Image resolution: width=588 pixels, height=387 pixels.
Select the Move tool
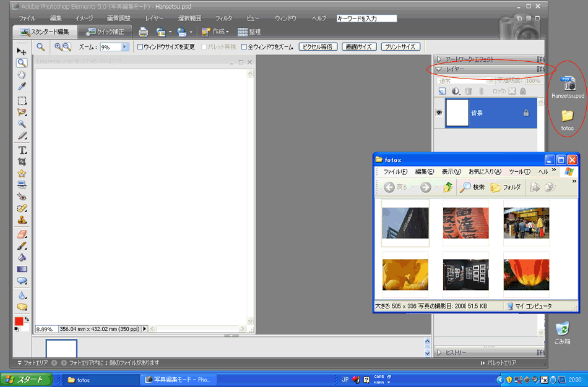coord(22,51)
